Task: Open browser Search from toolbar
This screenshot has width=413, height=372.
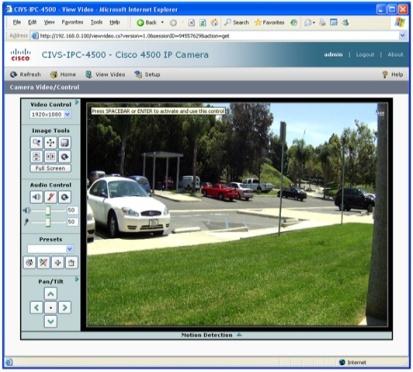Action: [x=236, y=22]
